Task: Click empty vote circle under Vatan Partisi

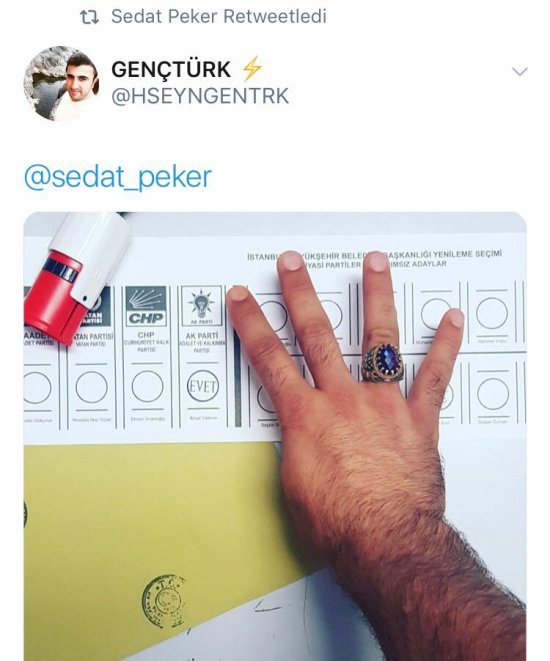Action: [x=91, y=387]
